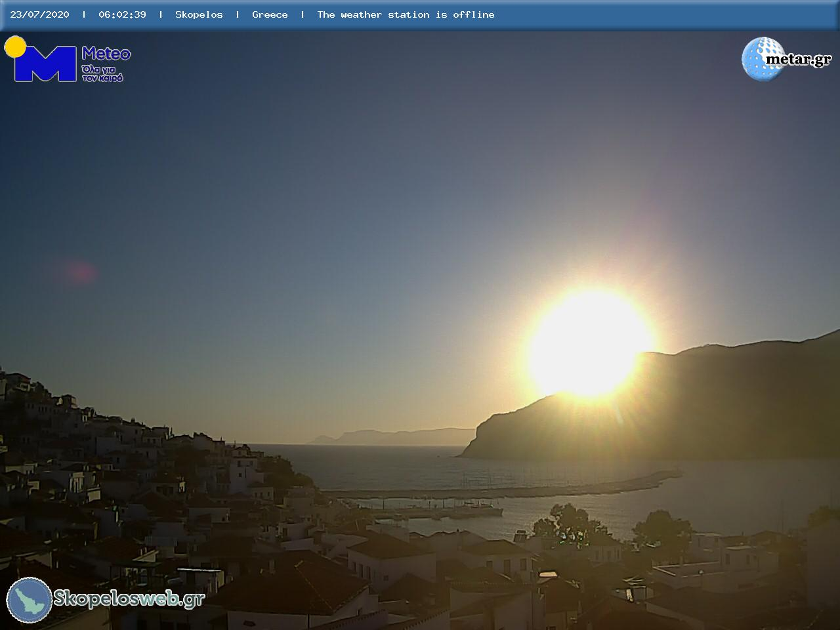This screenshot has width=840, height=630.
Task: Click 'The weather station is offline' status
Action: click(x=406, y=14)
